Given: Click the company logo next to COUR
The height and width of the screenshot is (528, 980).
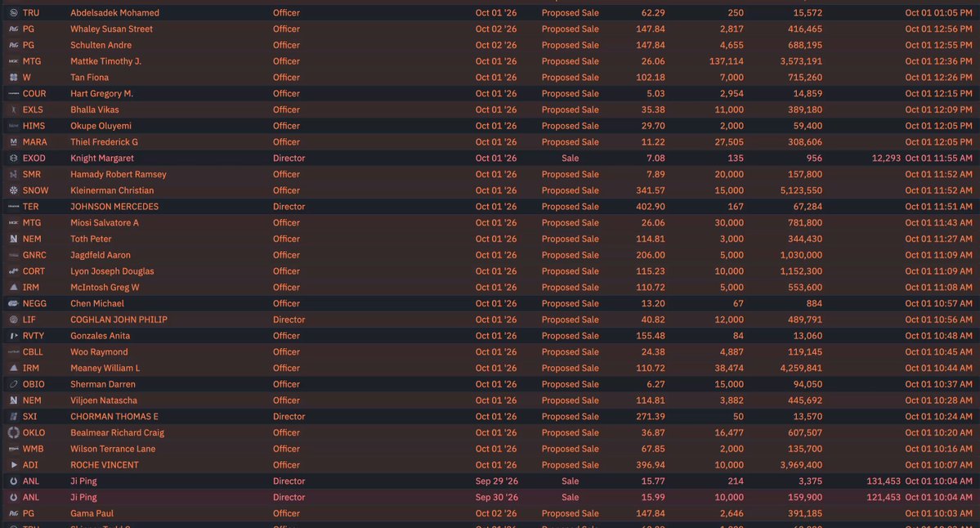Looking at the screenshot, I should (13, 94).
